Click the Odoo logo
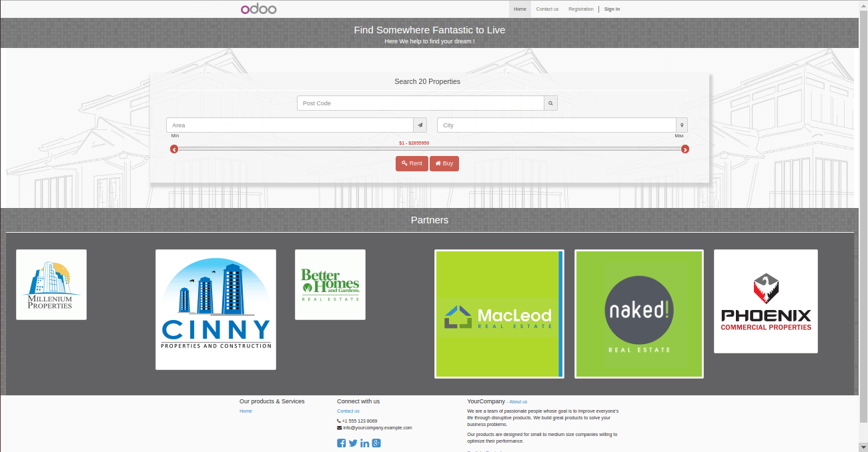This screenshot has height=452, width=868. (x=259, y=9)
